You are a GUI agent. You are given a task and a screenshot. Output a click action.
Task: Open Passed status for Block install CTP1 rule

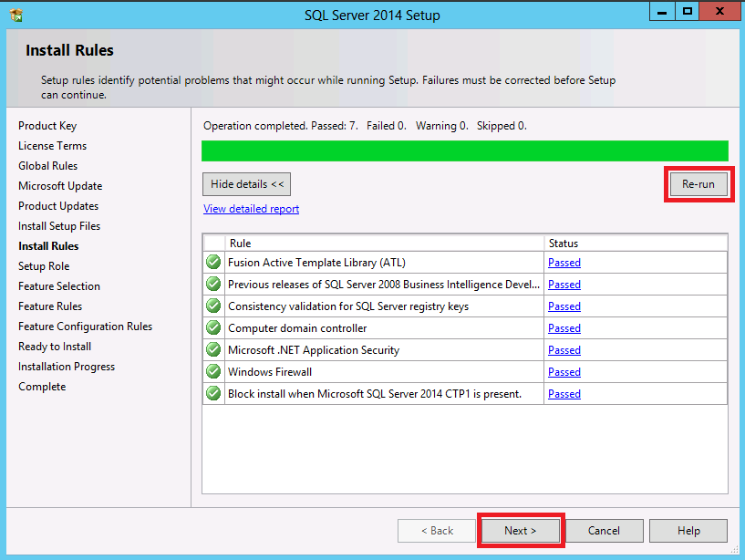click(564, 394)
